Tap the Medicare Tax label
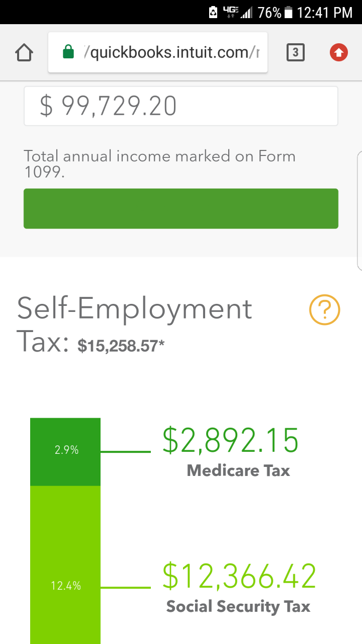This screenshot has width=362, height=644. pos(238,471)
